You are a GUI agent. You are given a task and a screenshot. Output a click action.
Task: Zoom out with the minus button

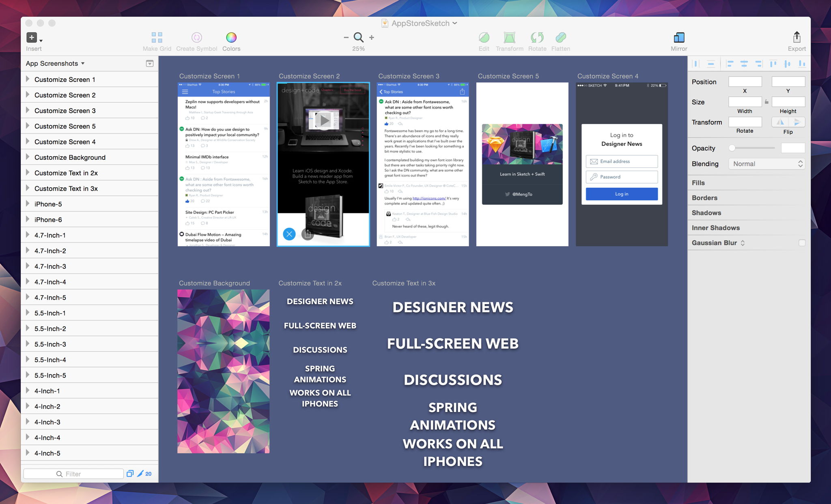click(x=346, y=37)
